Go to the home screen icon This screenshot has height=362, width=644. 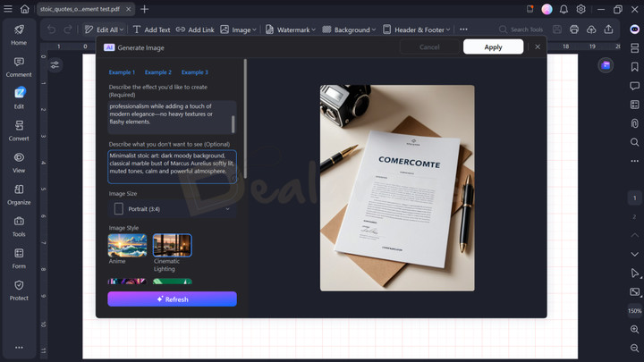click(x=25, y=9)
